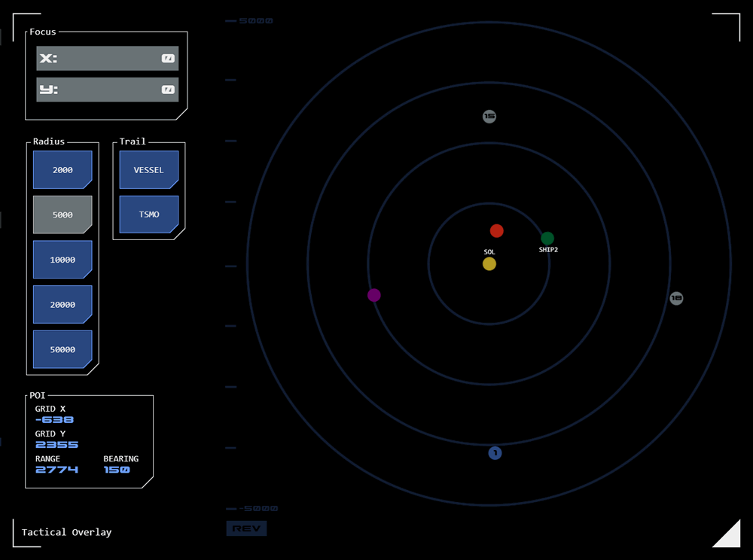Click the gray waypoint marker numbered 15
The image size is (753, 560).
tap(489, 116)
